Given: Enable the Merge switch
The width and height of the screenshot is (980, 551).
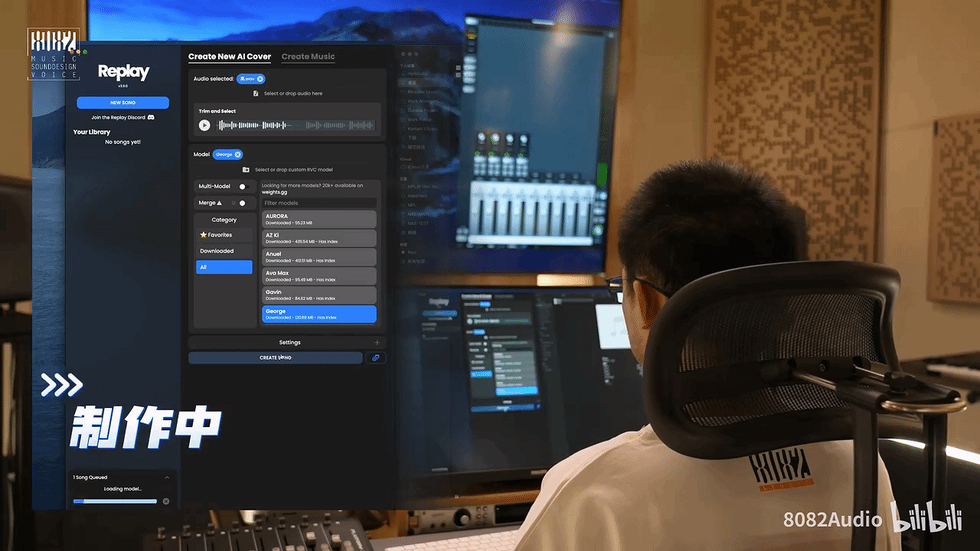Looking at the screenshot, I should [241, 203].
